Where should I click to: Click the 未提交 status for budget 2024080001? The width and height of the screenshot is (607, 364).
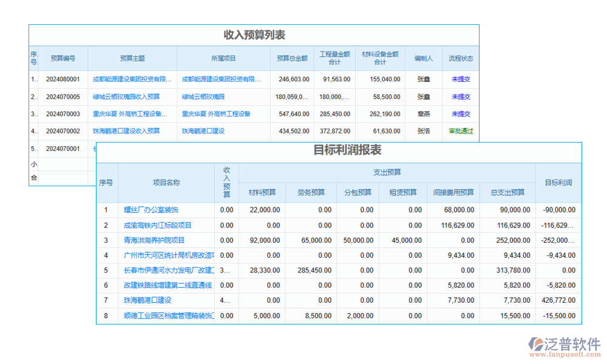click(x=460, y=79)
